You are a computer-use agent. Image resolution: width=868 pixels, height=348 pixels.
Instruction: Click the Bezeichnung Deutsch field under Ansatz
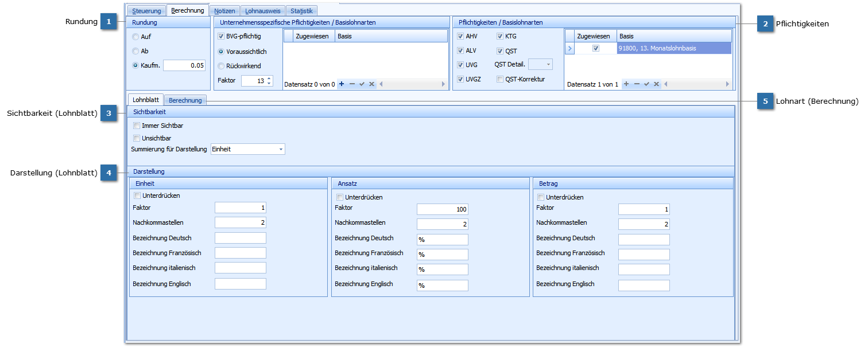tap(442, 240)
